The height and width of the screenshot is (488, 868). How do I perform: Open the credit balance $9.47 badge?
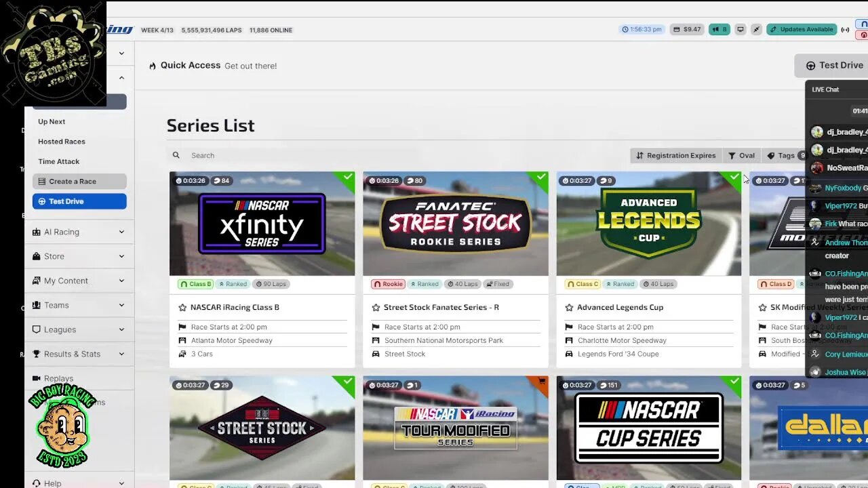click(687, 29)
